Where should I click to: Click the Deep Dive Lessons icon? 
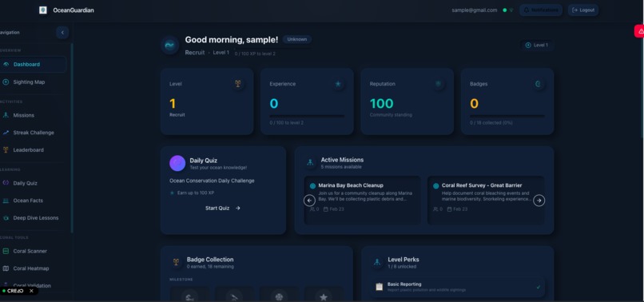[x=6, y=218]
